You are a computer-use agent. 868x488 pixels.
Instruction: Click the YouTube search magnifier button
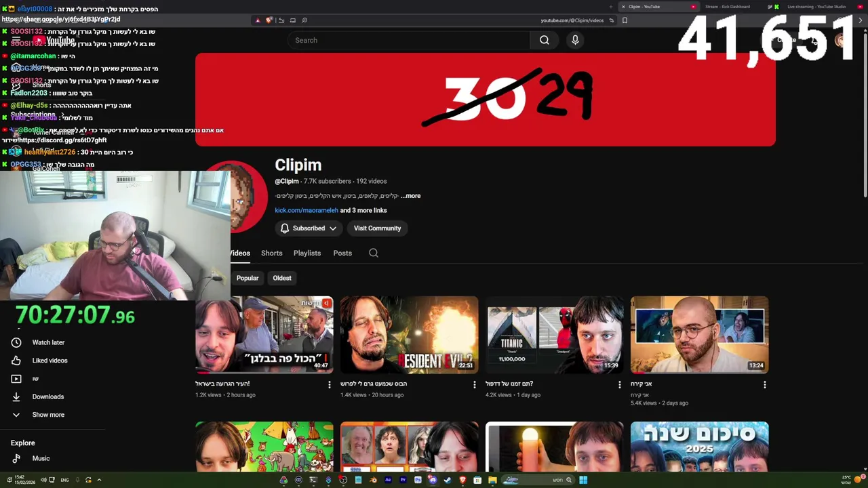[x=544, y=40]
